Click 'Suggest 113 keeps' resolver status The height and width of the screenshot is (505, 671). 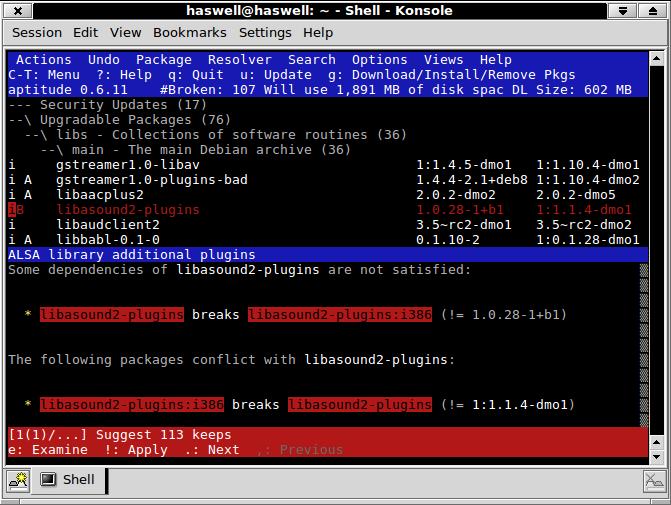pos(163,435)
